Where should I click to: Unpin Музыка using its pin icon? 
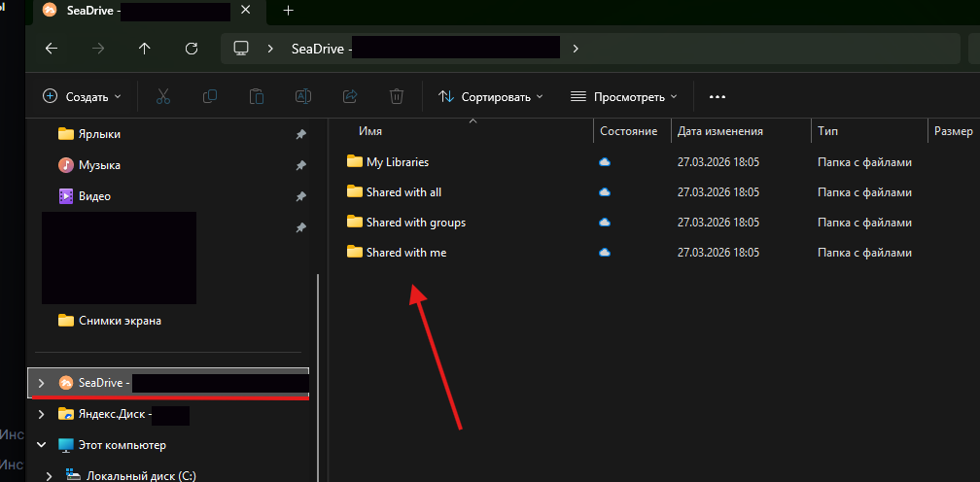(x=300, y=165)
